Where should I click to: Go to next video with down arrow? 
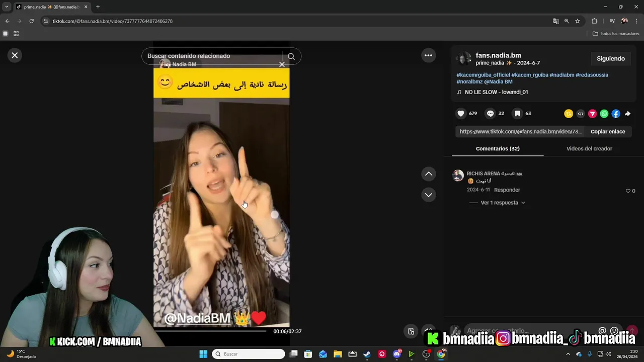point(428,195)
